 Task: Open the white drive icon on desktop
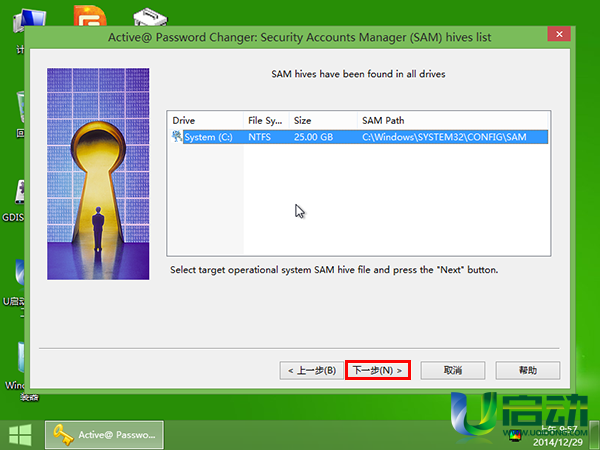coord(150,17)
